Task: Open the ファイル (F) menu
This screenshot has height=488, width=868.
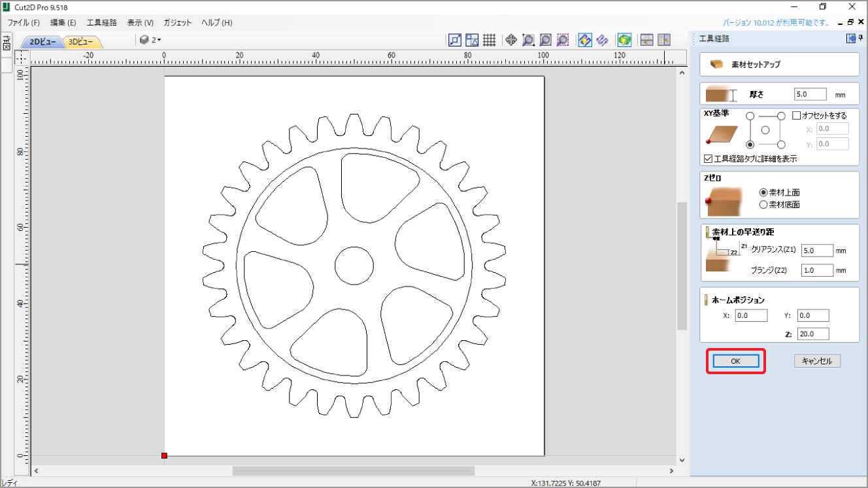Action: point(24,22)
